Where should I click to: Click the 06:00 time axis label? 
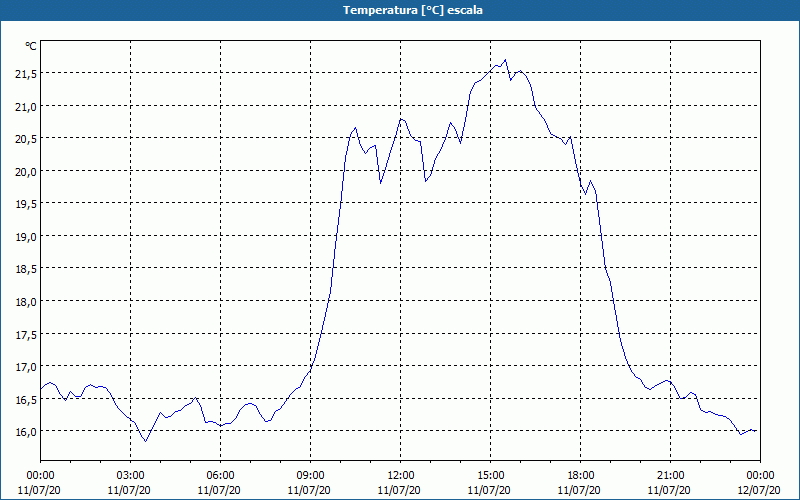tap(220, 476)
